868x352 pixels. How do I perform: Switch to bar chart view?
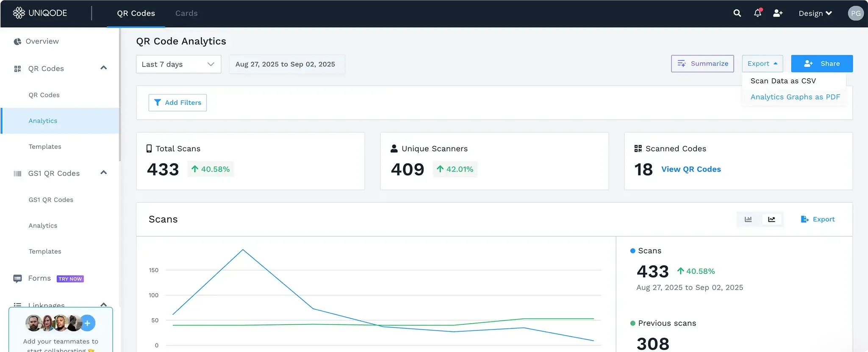748,219
